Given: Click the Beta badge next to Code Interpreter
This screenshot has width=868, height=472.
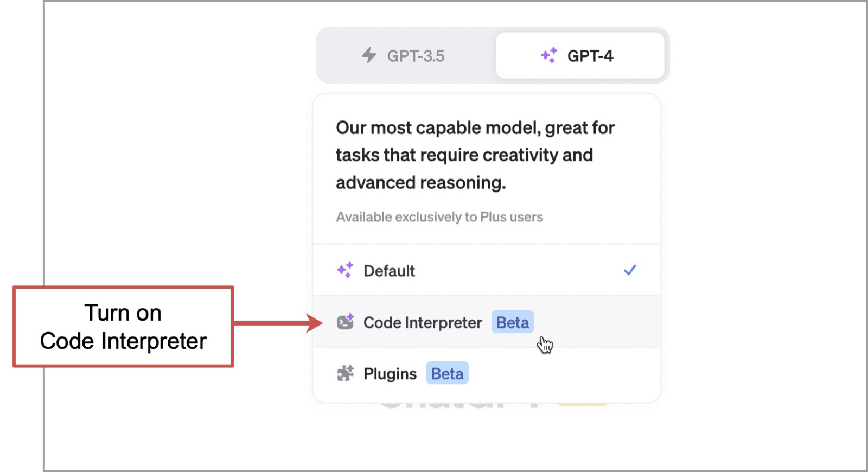Looking at the screenshot, I should tap(513, 322).
